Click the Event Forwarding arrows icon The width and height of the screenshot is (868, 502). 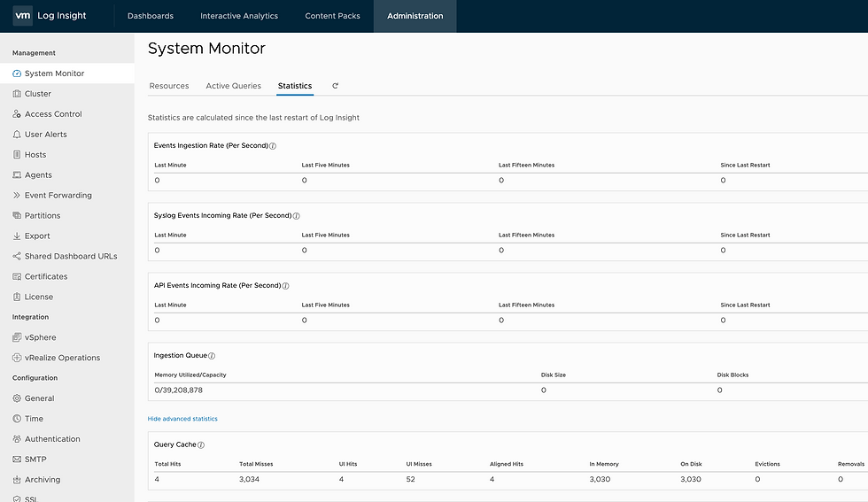17,196
